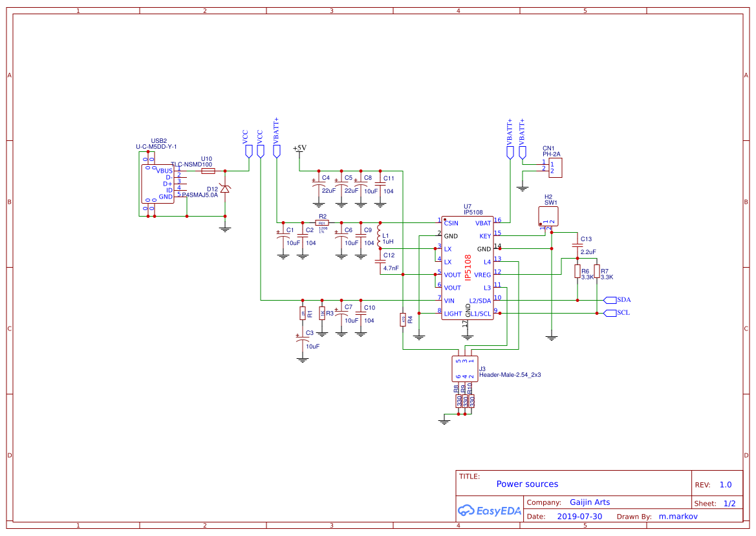Select the H2 SW1 switch symbol
This screenshot has width=756, height=536.
(548, 215)
